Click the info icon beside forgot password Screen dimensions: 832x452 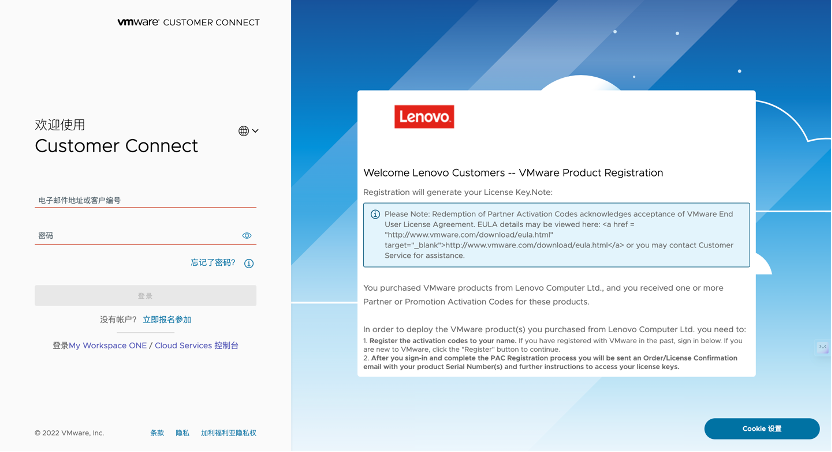pos(249,263)
